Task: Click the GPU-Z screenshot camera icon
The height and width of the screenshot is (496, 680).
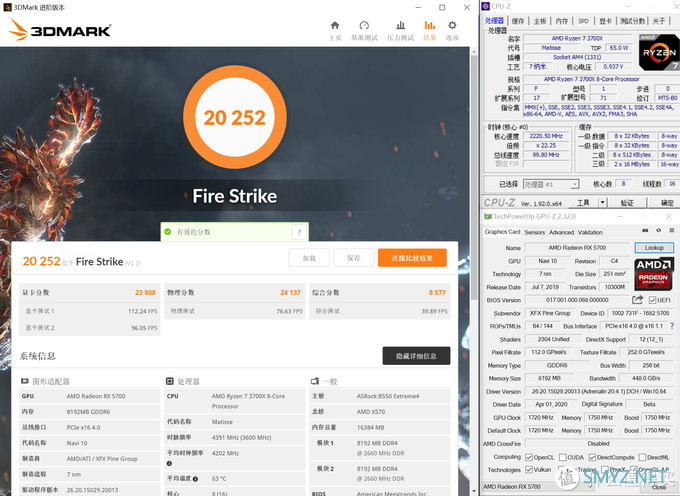Action: coord(645,230)
